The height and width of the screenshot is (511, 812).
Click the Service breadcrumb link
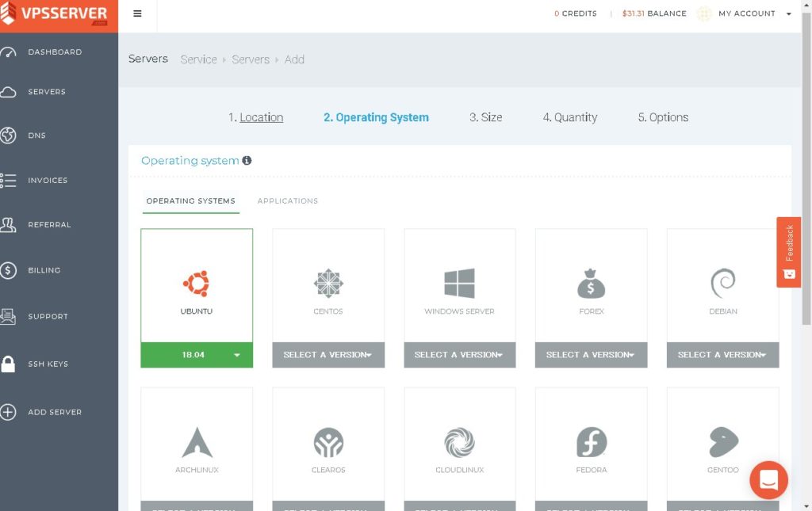[x=198, y=59]
